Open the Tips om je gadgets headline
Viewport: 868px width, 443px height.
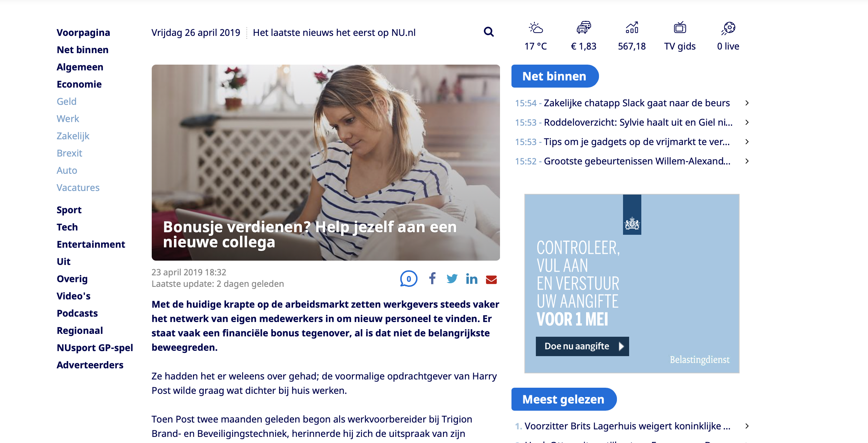click(x=637, y=142)
